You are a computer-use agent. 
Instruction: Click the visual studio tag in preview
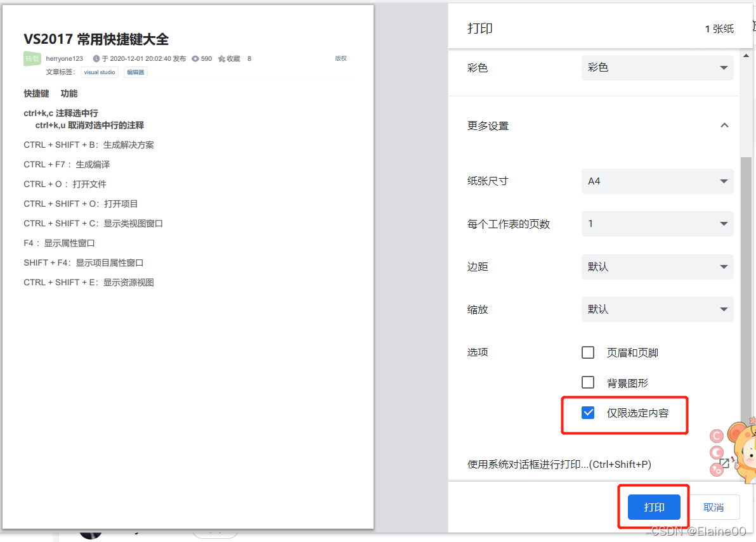click(100, 72)
